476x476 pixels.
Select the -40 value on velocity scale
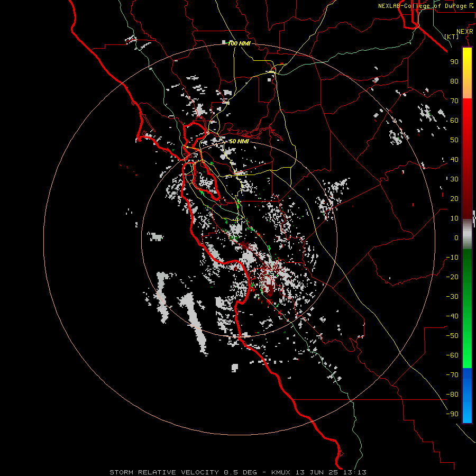coord(452,316)
